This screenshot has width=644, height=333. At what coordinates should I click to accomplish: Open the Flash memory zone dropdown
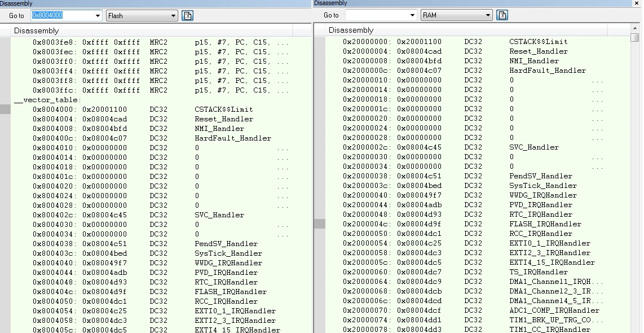tap(173, 16)
